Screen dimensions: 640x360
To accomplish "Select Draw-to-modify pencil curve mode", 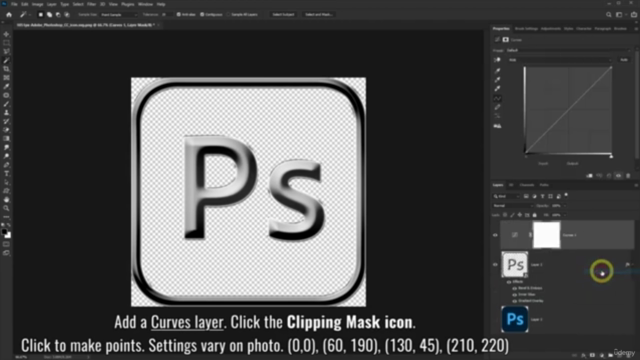I will (497, 107).
